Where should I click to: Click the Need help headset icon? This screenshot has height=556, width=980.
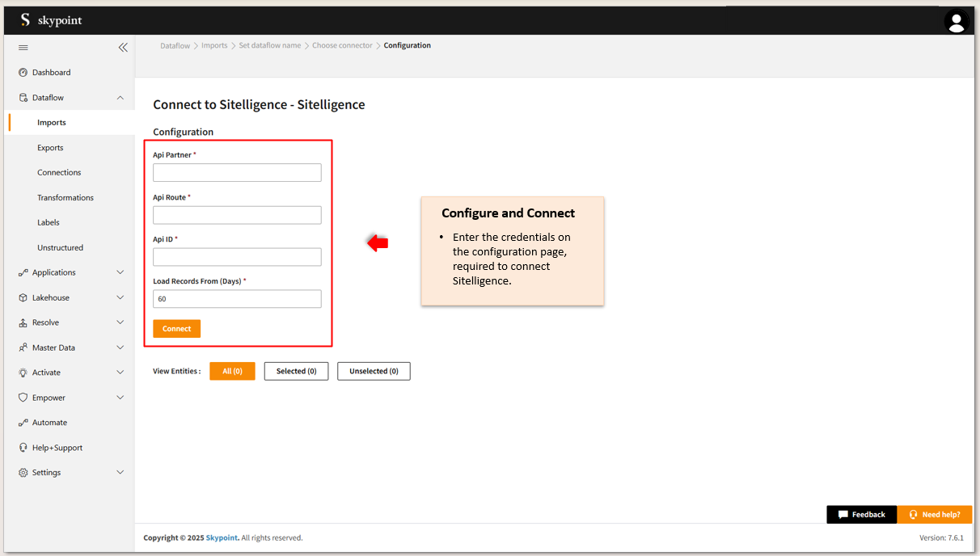[913, 515]
